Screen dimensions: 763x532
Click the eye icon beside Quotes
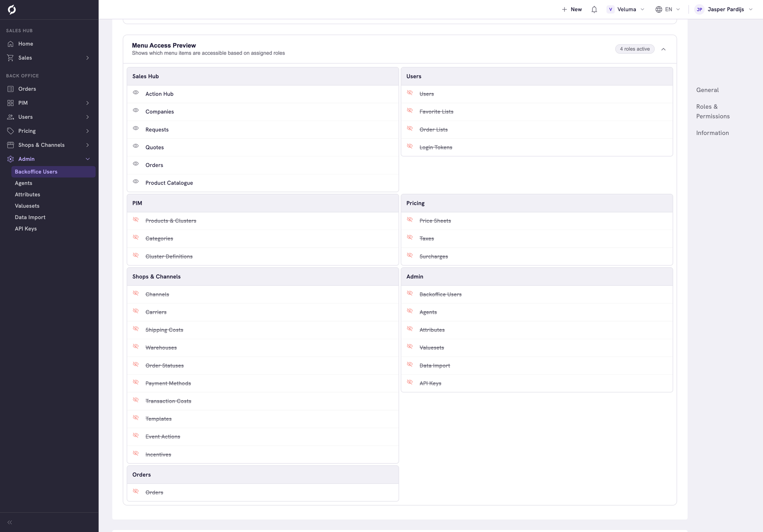(136, 146)
